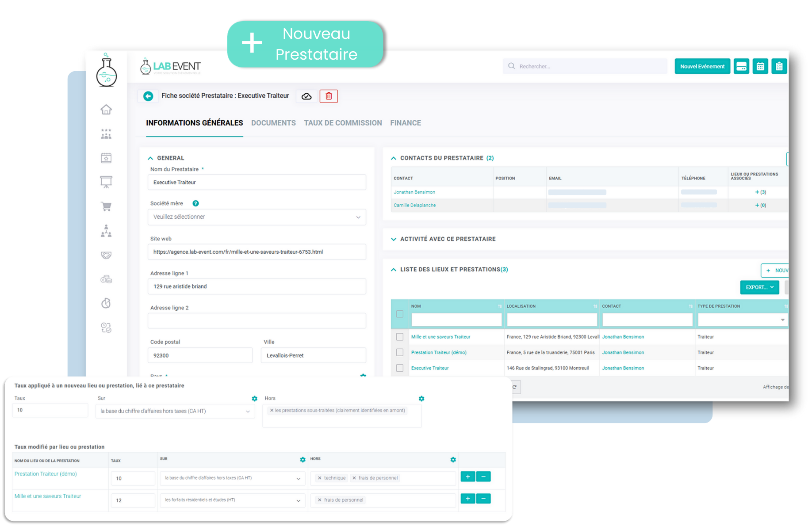Open the Jonathan Bensimon contact in contacts table
This screenshot has height=526, width=812.
pyautogui.click(x=414, y=192)
